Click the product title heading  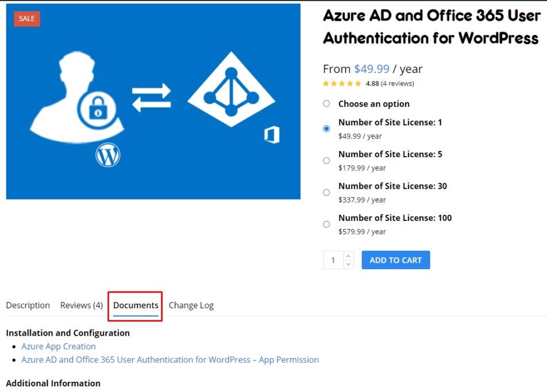(432, 27)
